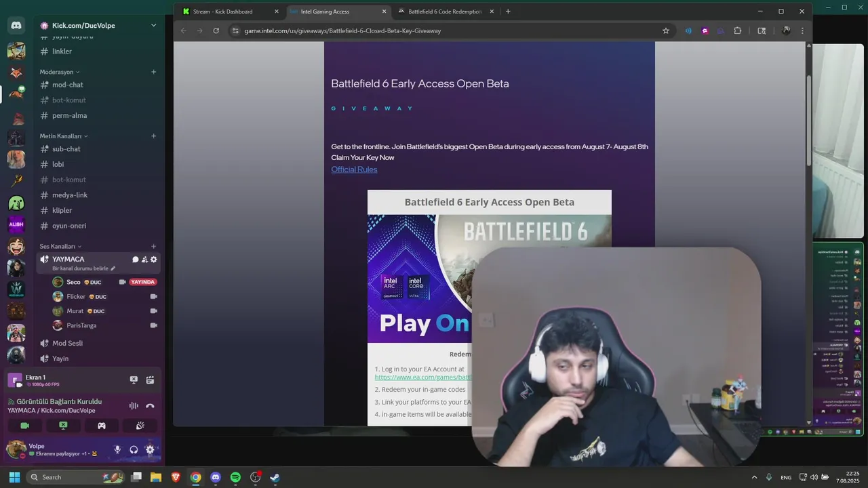Screen dimensions: 868x488
Task: Collapse the Moderasyon category
Action: click(60, 72)
